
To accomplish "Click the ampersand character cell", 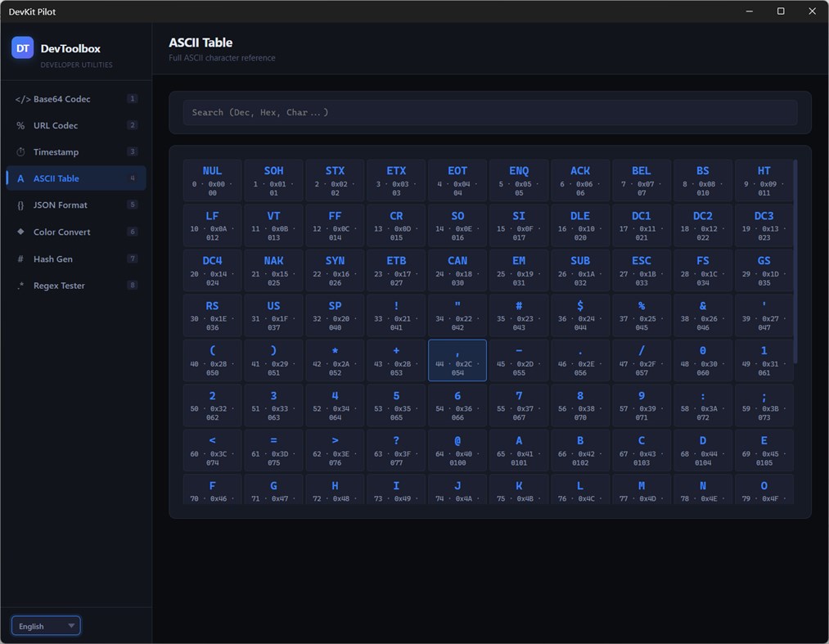I will [x=703, y=315].
